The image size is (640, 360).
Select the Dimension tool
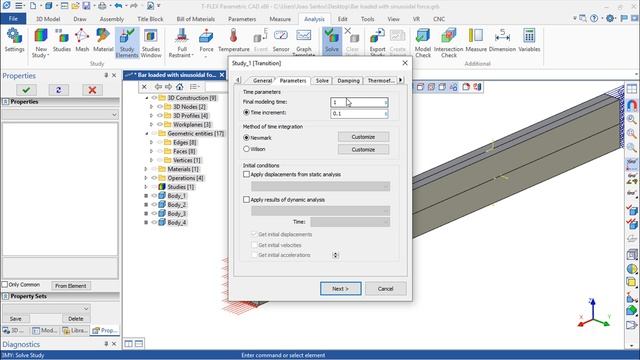click(502, 40)
